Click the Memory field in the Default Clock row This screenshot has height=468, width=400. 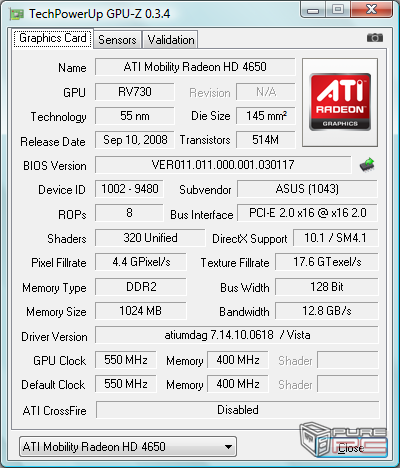[238, 384]
